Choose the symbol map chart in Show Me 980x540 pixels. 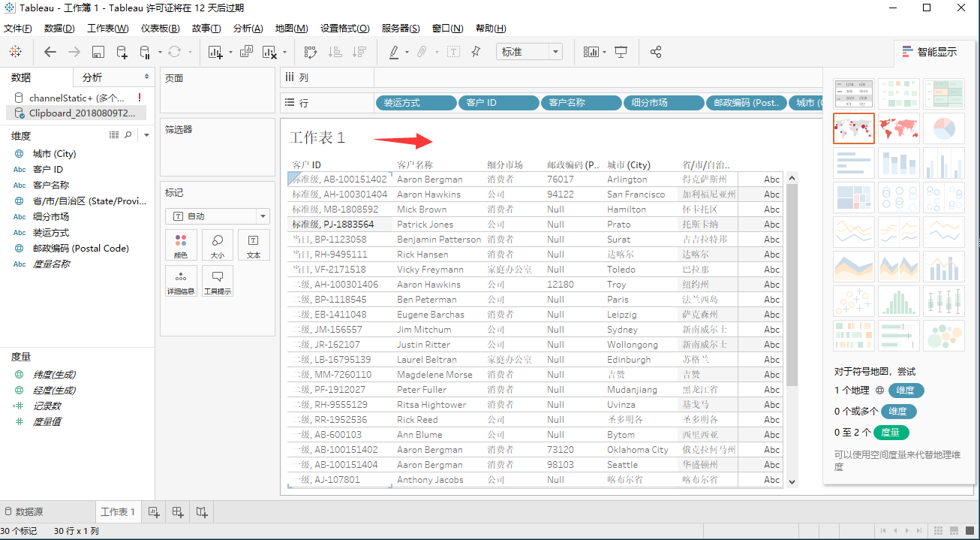click(854, 128)
